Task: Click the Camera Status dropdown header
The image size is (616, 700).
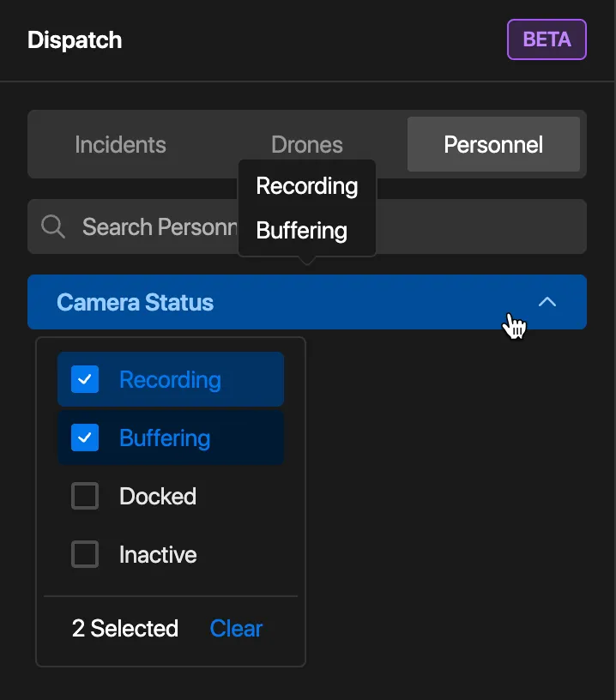Action: [x=257, y=302]
